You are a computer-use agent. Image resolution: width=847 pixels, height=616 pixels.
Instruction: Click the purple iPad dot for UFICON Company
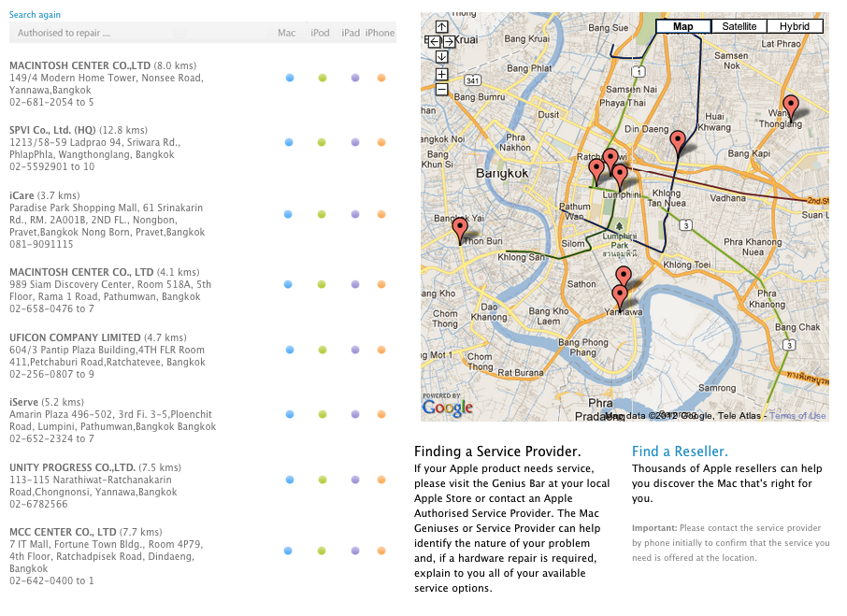[x=355, y=350]
